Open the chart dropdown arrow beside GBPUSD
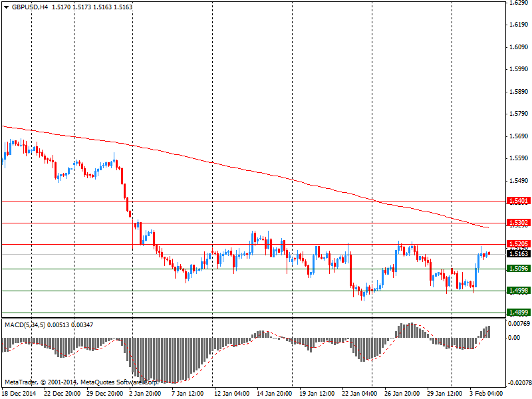 point(7,7)
